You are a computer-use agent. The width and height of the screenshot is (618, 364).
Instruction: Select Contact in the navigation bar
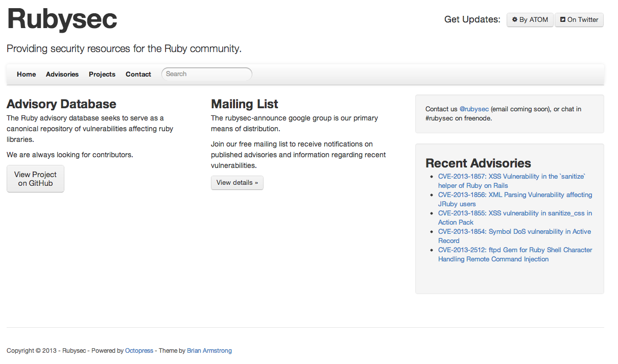pyautogui.click(x=138, y=75)
